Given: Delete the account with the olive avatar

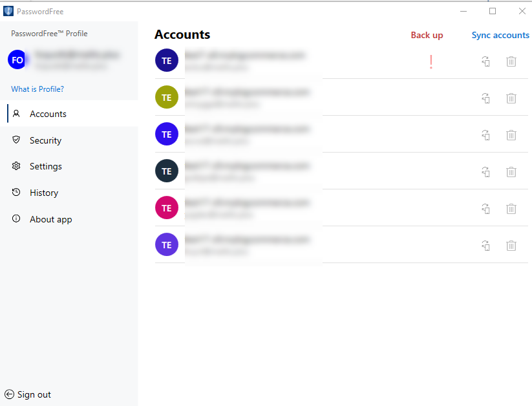Looking at the screenshot, I should tap(511, 98).
